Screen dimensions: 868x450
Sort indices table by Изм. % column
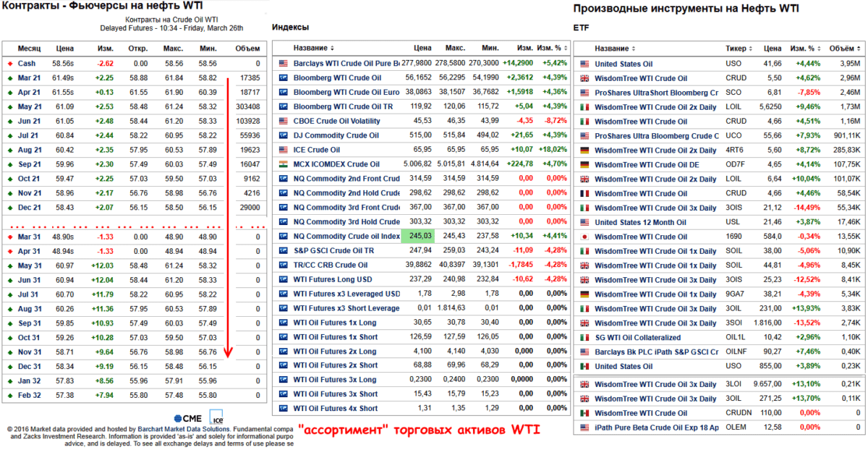point(548,47)
